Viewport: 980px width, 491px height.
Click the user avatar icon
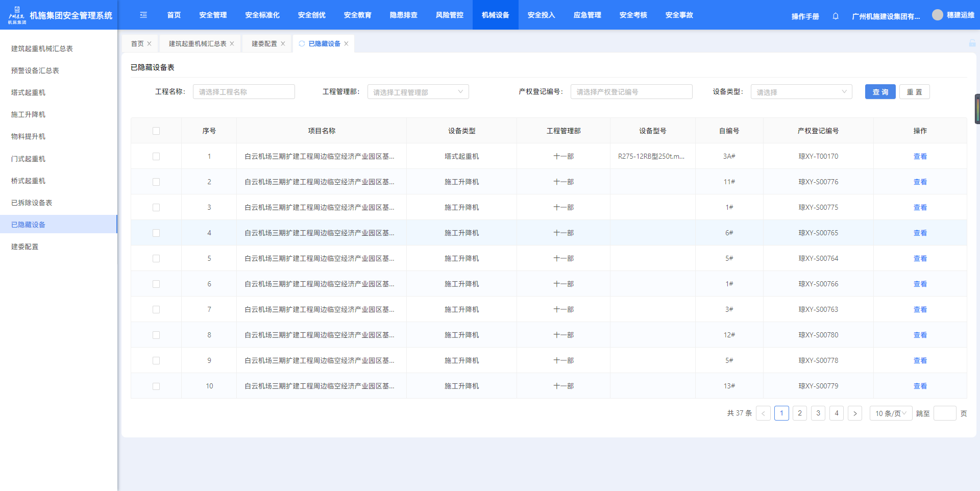pyautogui.click(x=937, y=15)
